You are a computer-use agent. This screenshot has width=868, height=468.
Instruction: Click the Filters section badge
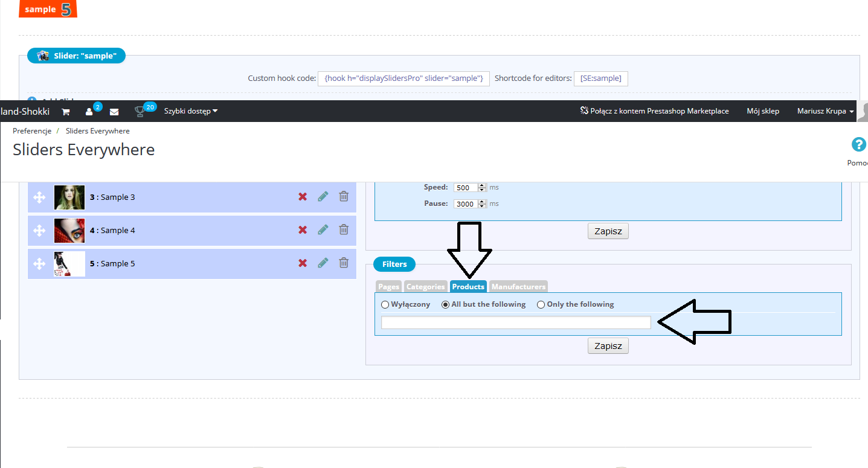pyautogui.click(x=394, y=264)
